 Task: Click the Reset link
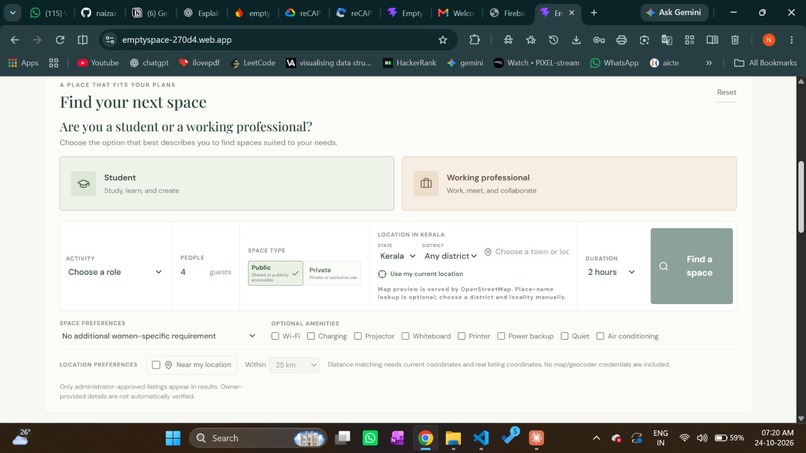pyautogui.click(x=726, y=92)
